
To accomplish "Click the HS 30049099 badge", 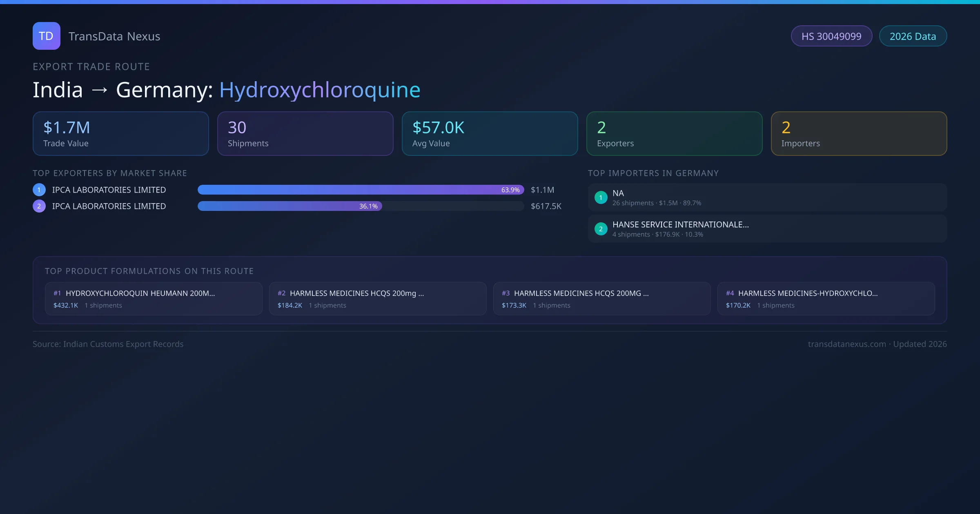I will (831, 36).
